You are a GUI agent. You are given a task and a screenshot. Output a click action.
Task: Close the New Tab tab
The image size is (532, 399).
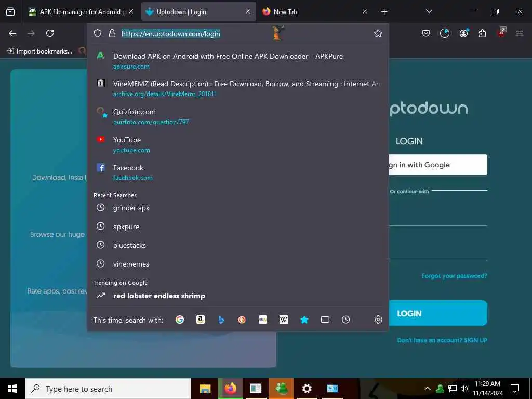pyautogui.click(x=365, y=12)
